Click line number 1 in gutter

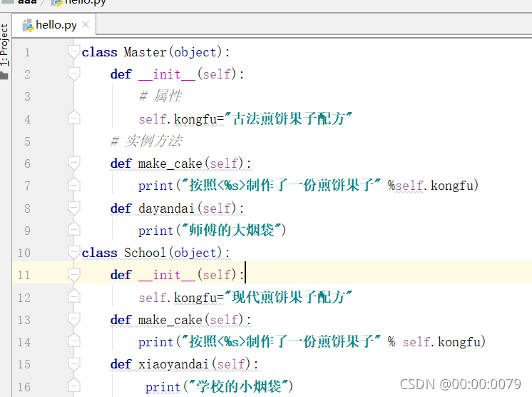coord(27,53)
